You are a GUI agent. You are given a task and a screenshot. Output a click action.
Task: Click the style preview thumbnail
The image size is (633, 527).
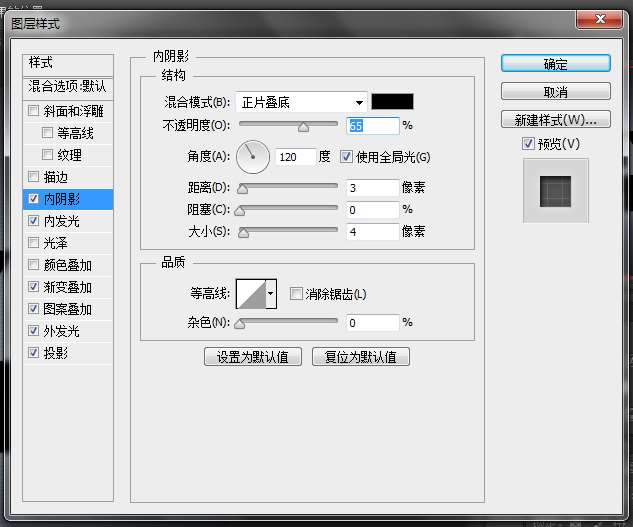[555, 191]
